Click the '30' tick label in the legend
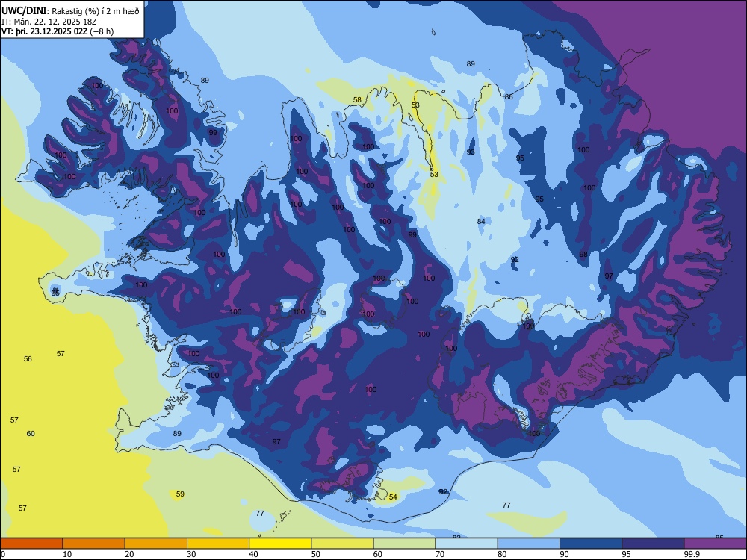Viewport: 747px width, 560px height. point(191,554)
